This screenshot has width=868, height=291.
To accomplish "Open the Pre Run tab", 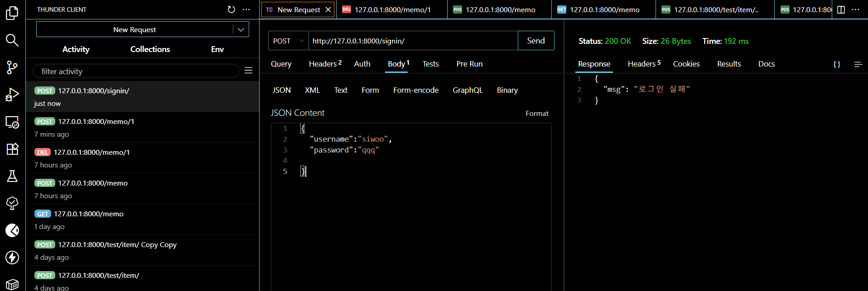I will click(x=469, y=64).
